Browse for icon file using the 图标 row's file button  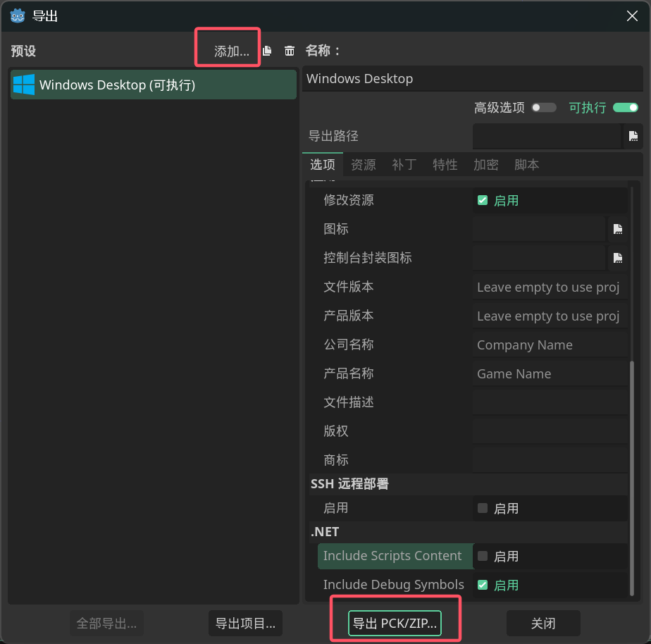click(x=617, y=229)
